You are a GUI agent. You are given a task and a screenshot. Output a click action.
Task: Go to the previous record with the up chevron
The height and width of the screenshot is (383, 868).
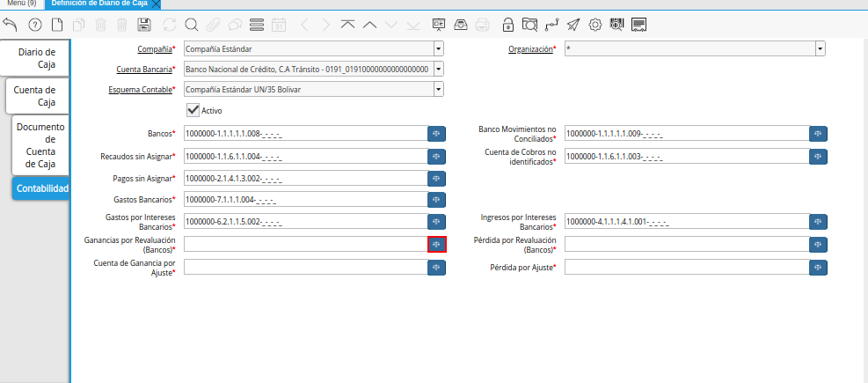click(369, 25)
